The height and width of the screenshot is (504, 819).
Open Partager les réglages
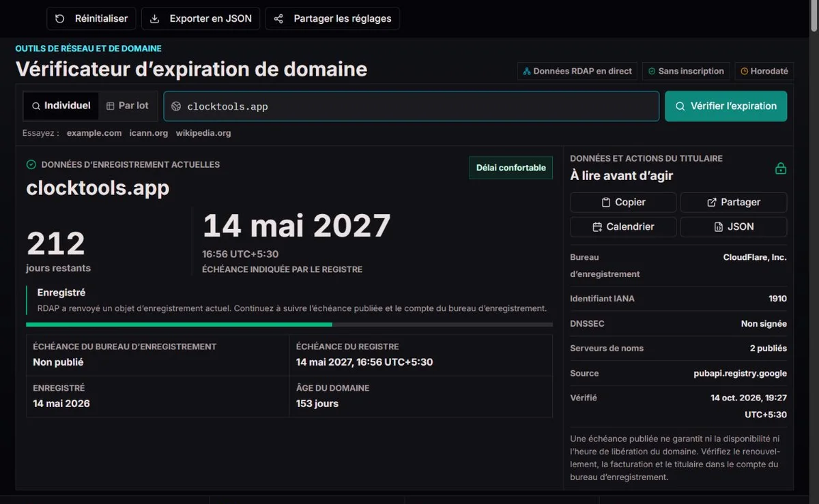click(332, 18)
